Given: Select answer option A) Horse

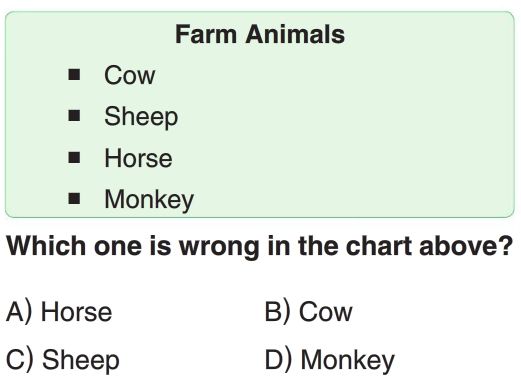Looking at the screenshot, I should click(x=59, y=312).
